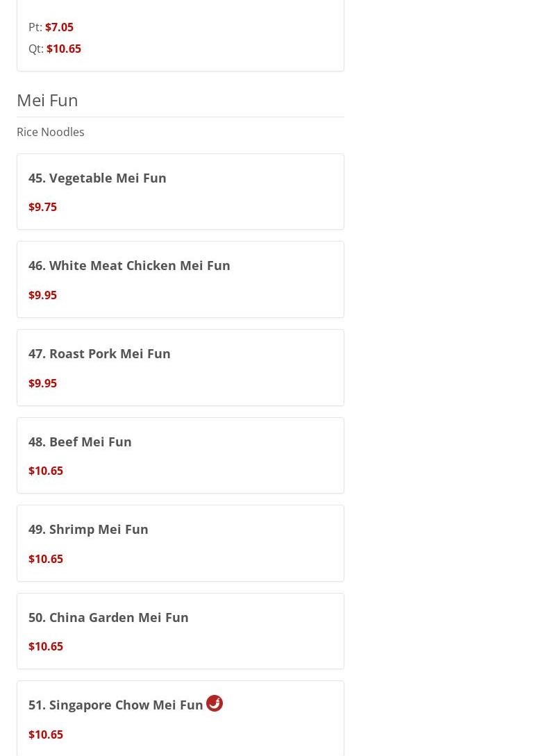Click the Quart price $10.65
545x756 pixels.
tap(63, 49)
